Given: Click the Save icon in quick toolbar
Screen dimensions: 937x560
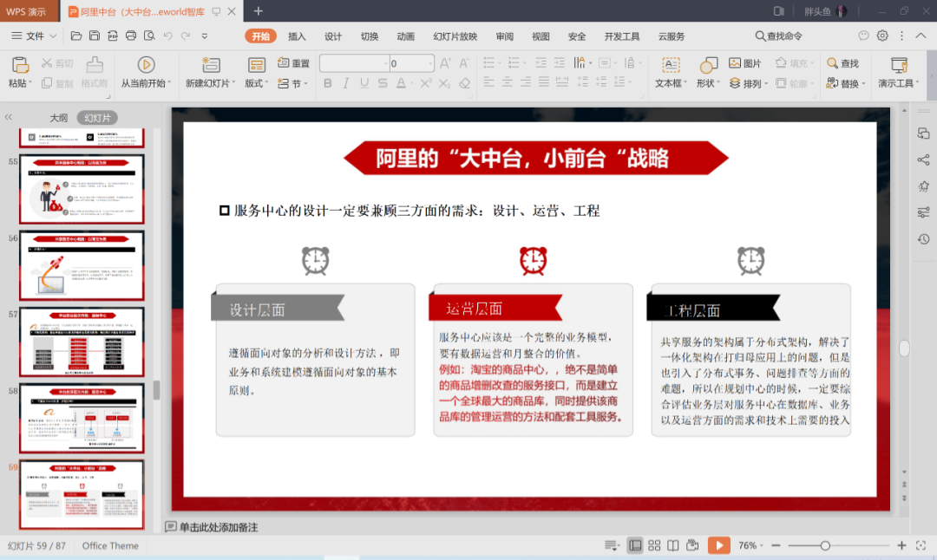Looking at the screenshot, I should pyautogui.click(x=95, y=36).
